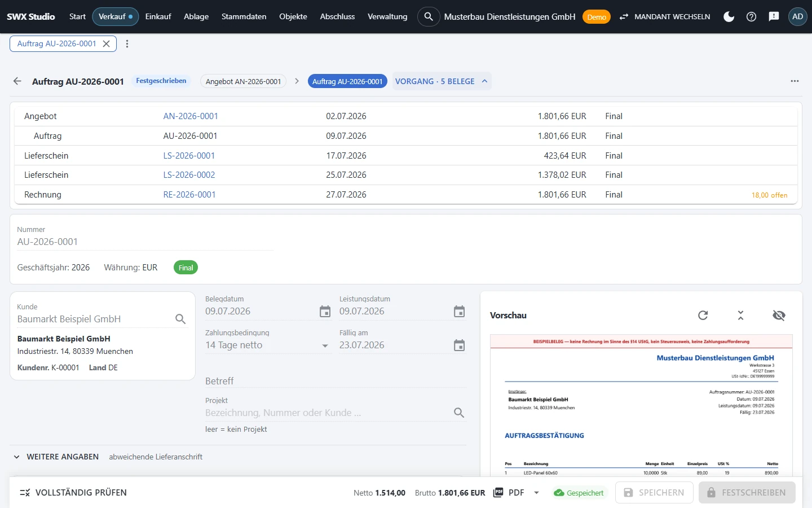The image size is (812, 508).
Task: Click the Vollständig prüfen button
Action: point(73,493)
